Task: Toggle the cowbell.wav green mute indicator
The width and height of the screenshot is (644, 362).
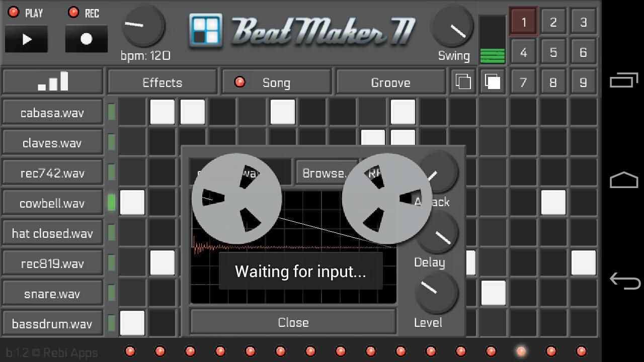Action: tap(112, 203)
